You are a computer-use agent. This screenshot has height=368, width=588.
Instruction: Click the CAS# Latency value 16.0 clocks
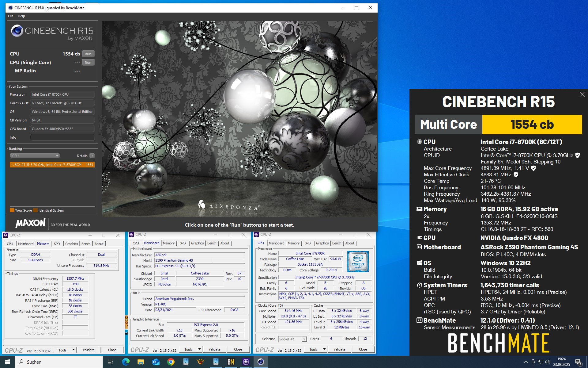pyautogui.click(x=75, y=289)
